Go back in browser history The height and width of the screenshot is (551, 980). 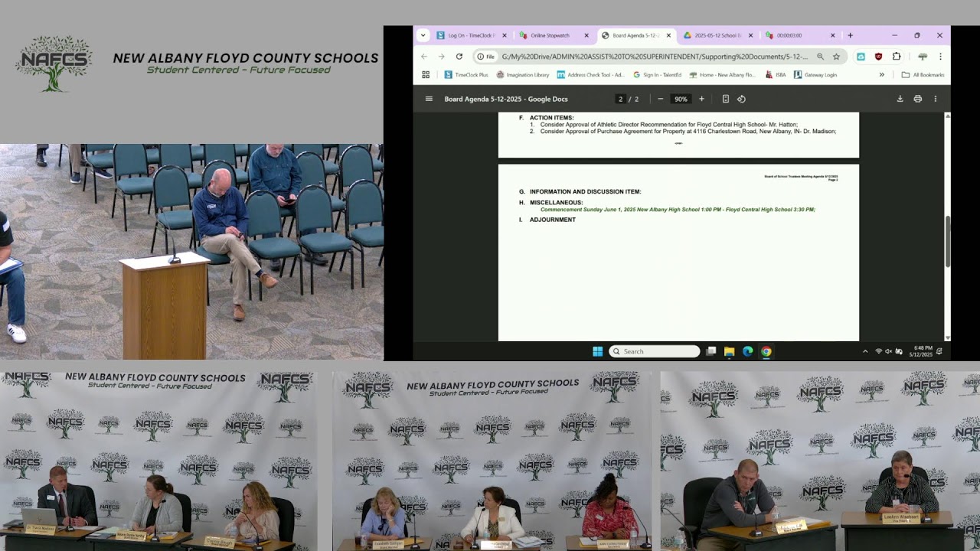424,57
